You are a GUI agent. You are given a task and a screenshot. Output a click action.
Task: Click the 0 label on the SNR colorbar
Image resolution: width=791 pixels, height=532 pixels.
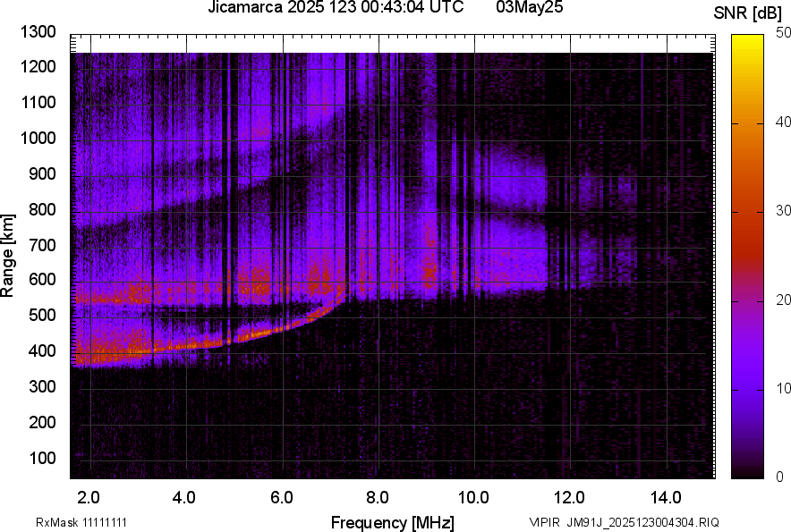pos(780,477)
